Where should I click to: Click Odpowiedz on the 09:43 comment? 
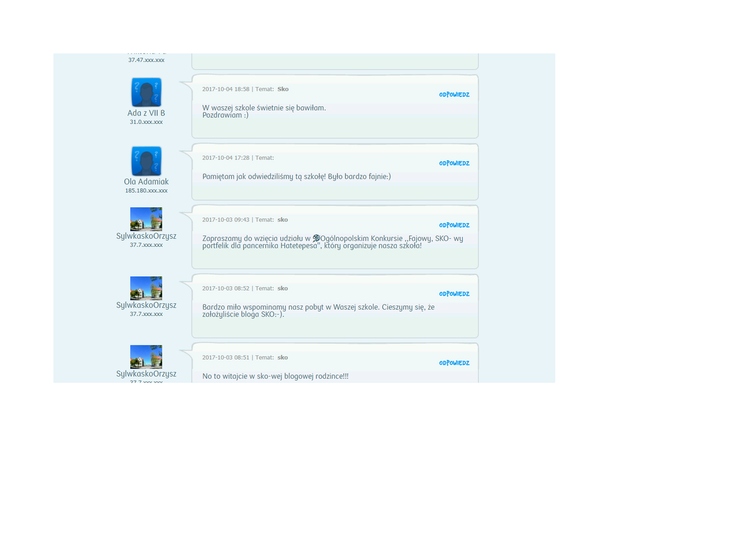point(454,225)
